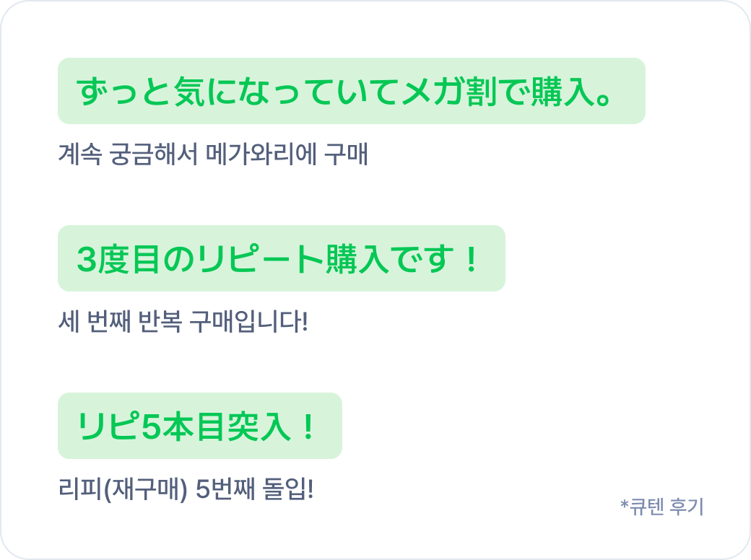Click the Korean word 궁금해서
The height and width of the screenshot is (560, 751).
pos(153,154)
